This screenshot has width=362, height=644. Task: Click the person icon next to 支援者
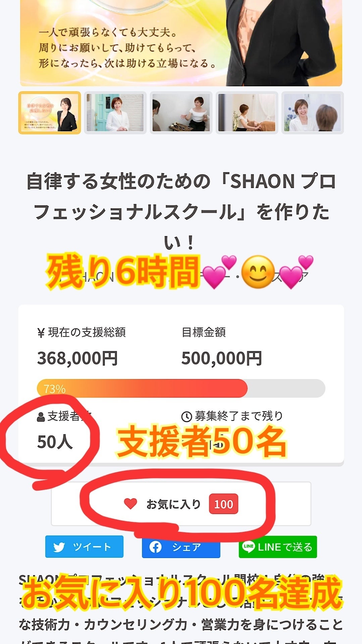(x=41, y=417)
